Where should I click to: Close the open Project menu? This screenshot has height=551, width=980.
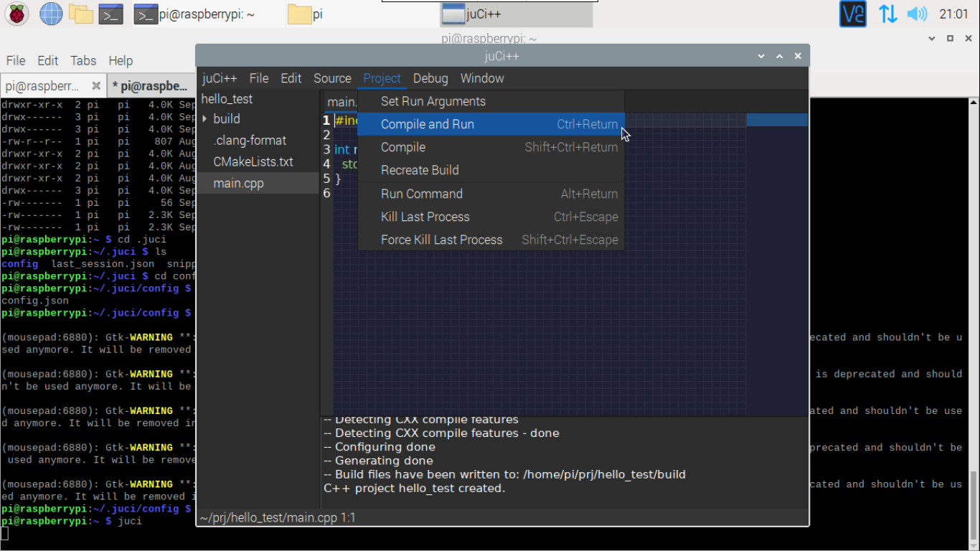(x=382, y=78)
